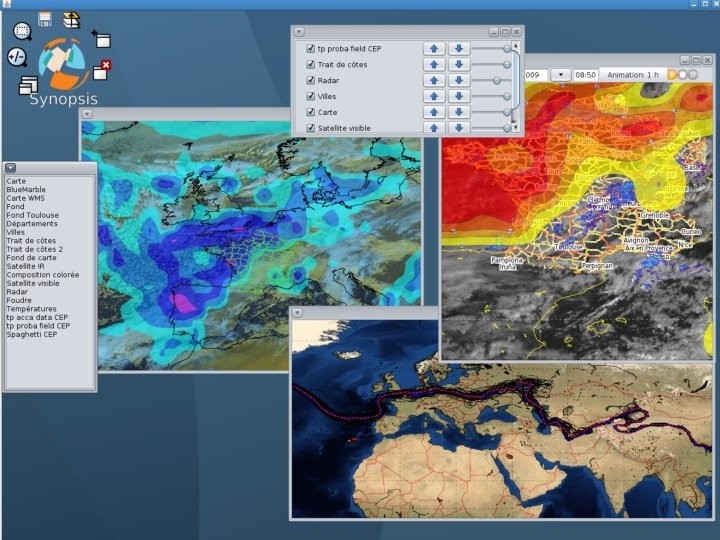
Task: Click the Synopsis globe logo
Action: click(62, 63)
